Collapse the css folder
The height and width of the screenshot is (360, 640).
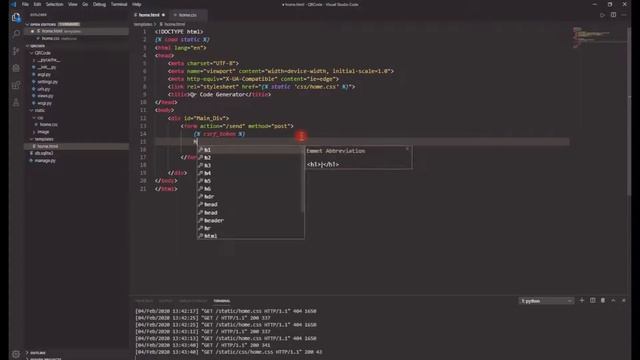click(x=34, y=118)
